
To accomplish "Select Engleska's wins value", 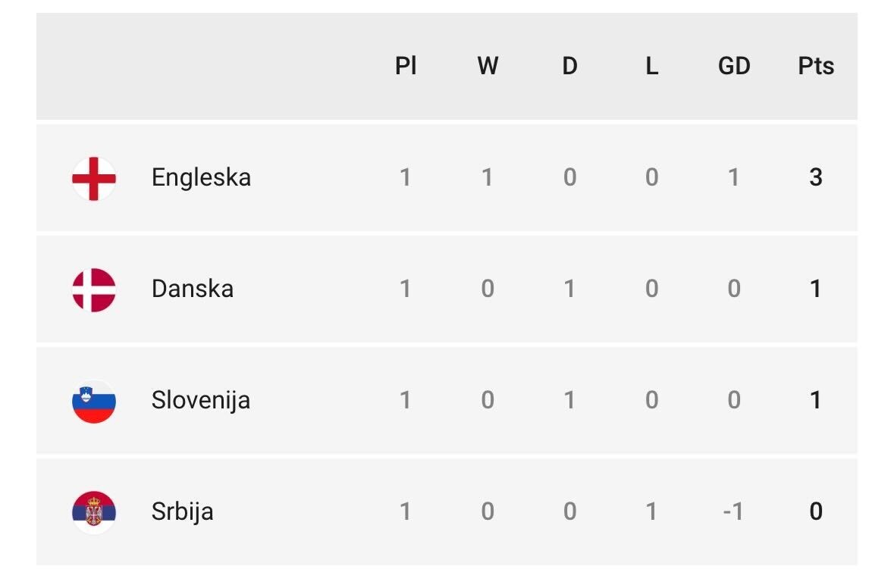I will pos(488,177).
